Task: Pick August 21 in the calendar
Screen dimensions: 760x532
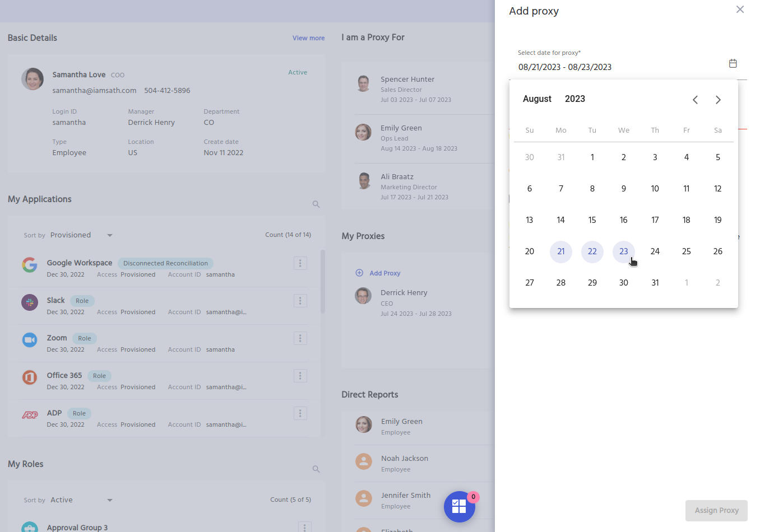Action: pyautogui.click(x=561, y=251)
